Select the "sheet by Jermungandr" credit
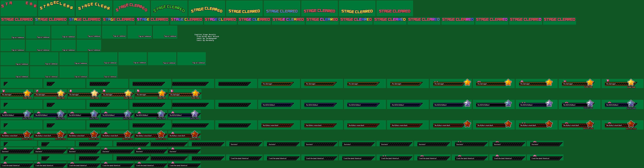Viewport: 644px width, 168px height. coord(207,38)
